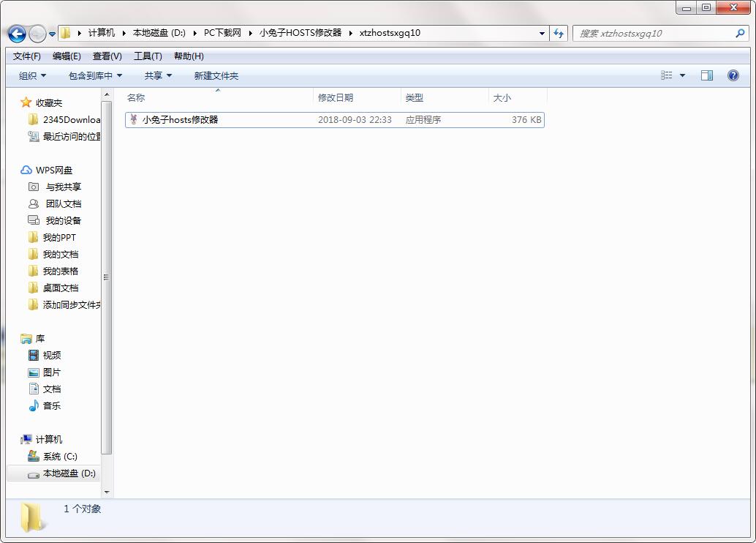Click xtzhostsxgq10 in the address breadcrumb

point(390,33)
